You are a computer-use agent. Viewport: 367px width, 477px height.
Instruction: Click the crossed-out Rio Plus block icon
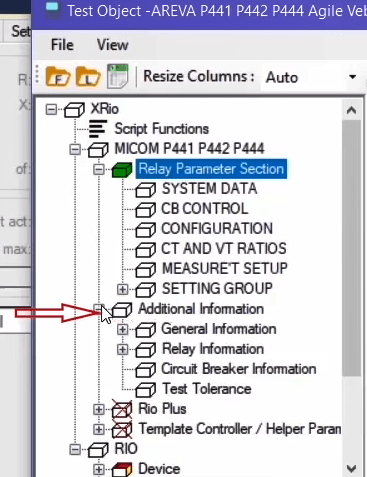point(122,409)
